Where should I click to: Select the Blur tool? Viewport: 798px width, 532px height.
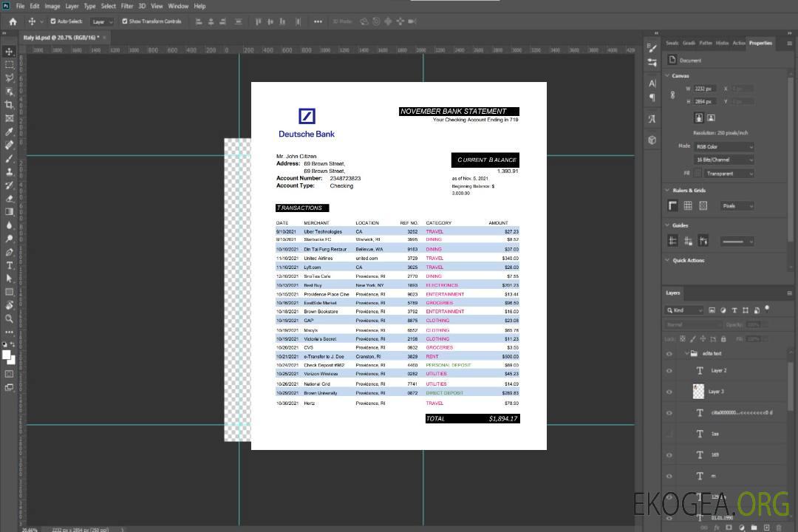[9, 225]
